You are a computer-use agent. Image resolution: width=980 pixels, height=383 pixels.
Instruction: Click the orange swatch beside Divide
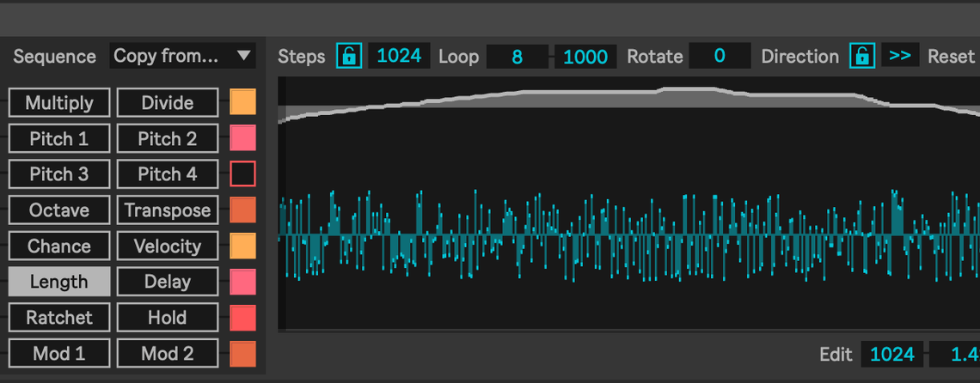(x=242, y=103)
